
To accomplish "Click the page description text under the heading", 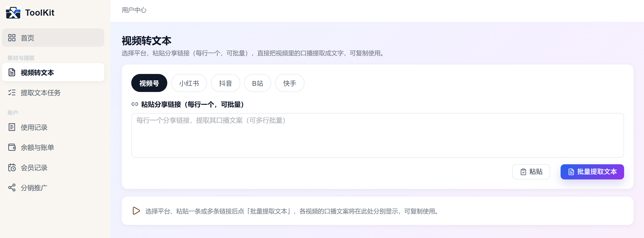I will 253,53.
